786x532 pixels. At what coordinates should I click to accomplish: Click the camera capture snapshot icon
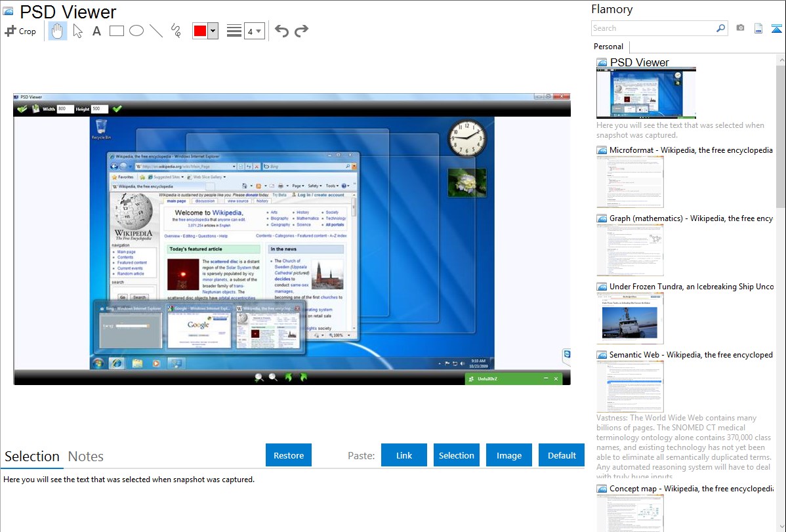coord(740,28)
